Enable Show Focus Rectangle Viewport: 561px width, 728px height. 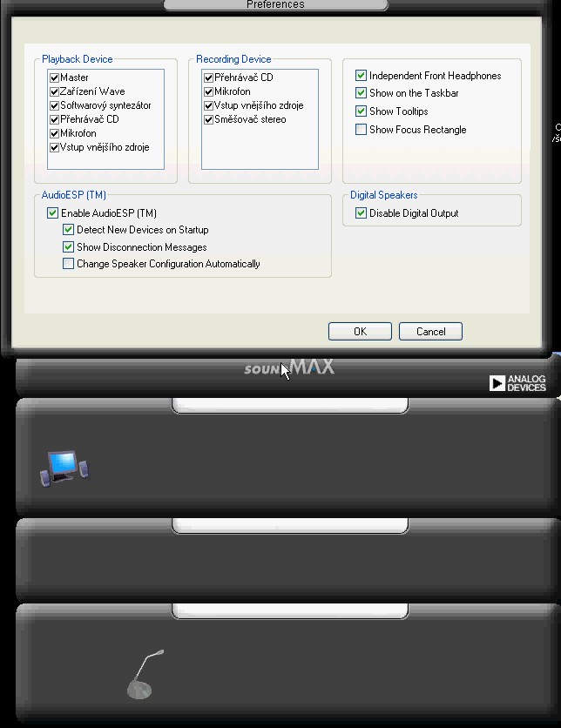(x=361, y=129)
